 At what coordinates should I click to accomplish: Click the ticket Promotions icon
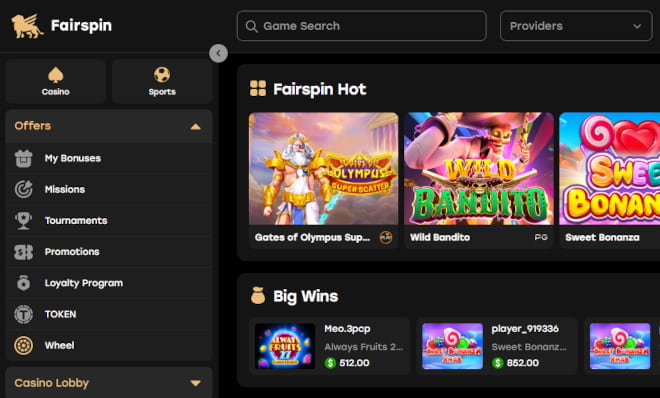[x=24, y=252]
